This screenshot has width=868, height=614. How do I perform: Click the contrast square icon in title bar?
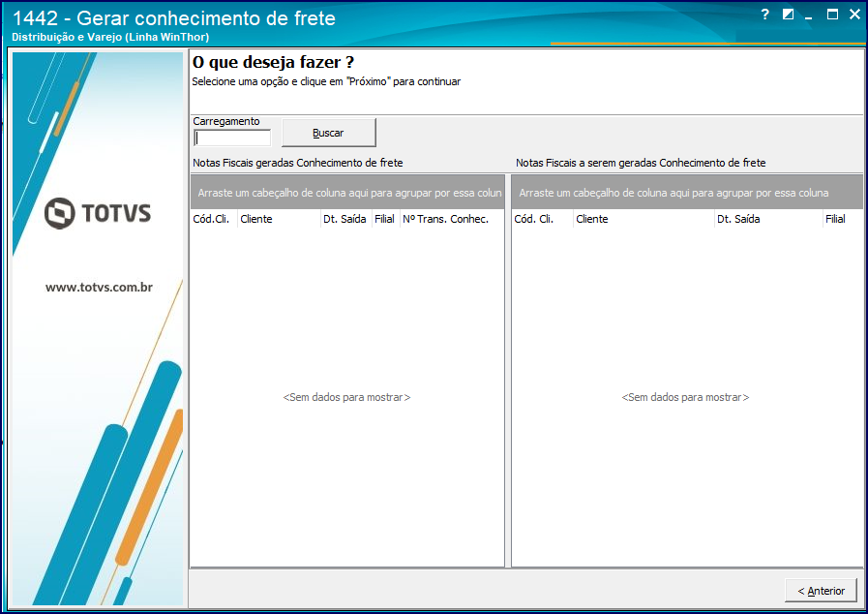click(788, 15)
